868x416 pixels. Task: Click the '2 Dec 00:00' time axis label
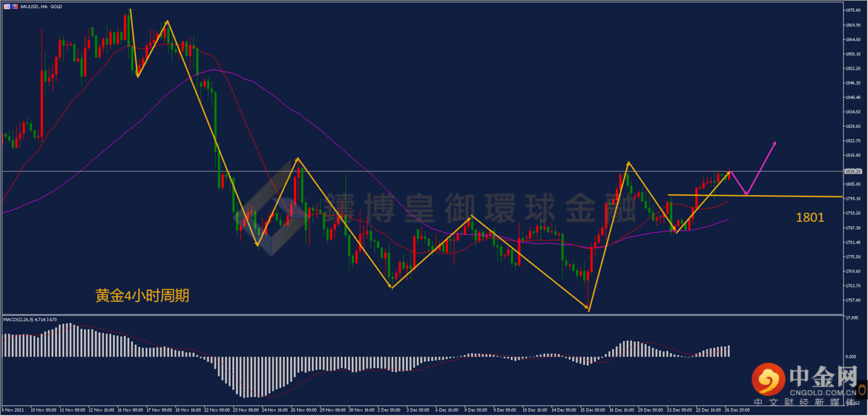point(390,409)
